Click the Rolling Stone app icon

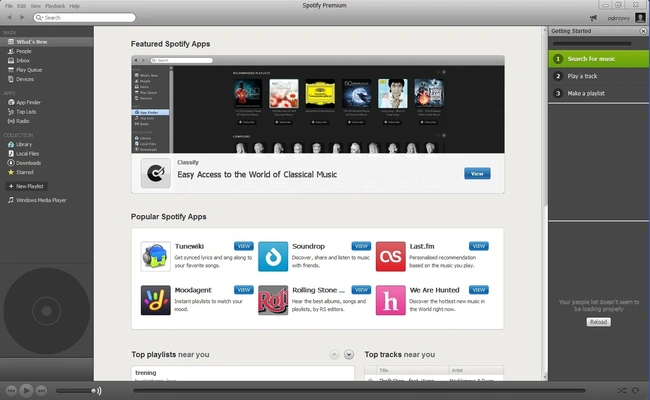coord(273,300)
